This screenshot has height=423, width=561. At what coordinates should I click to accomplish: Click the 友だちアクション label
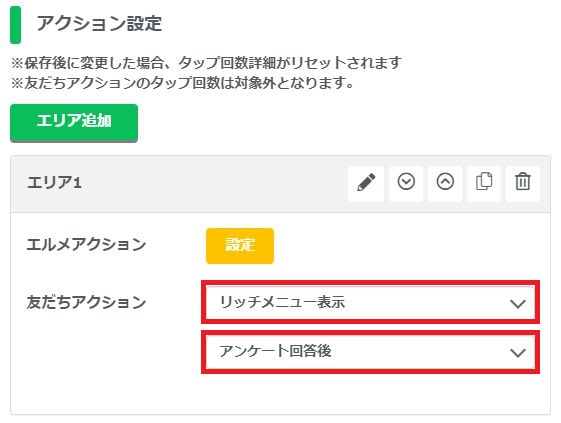86,302
